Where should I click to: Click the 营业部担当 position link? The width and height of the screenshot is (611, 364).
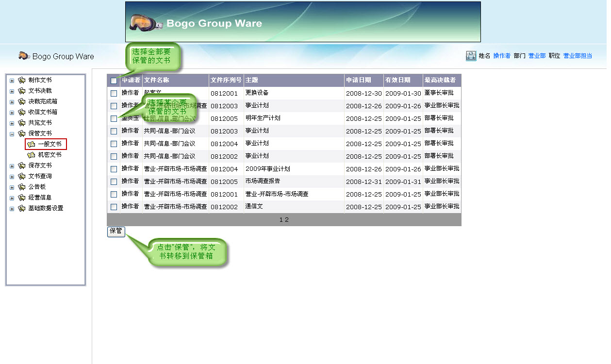click(x=578, y=56)
